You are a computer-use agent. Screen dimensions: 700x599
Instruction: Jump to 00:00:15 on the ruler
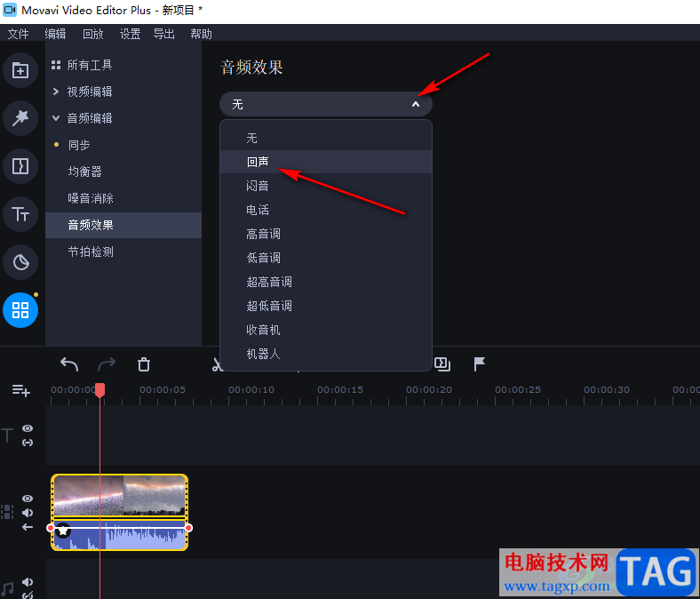[x=339, y=390]
